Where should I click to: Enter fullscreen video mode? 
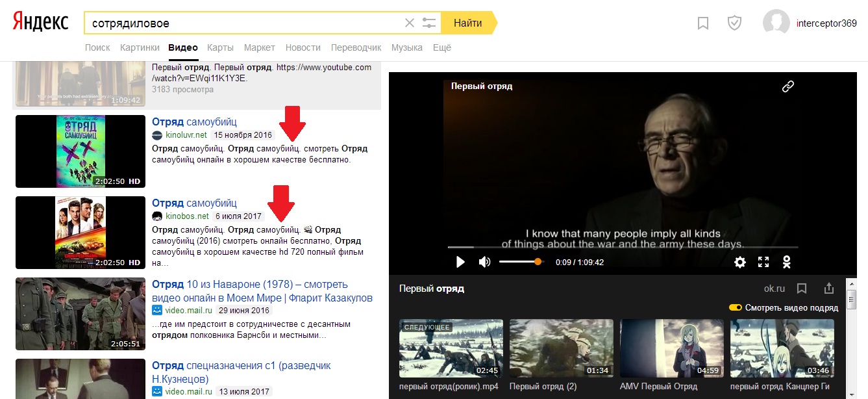pyautogui.click(x=763, y=262)
